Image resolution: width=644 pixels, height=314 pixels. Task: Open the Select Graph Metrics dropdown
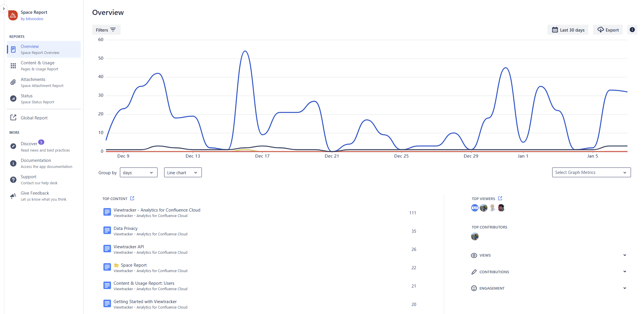click(x=591, y=172)
